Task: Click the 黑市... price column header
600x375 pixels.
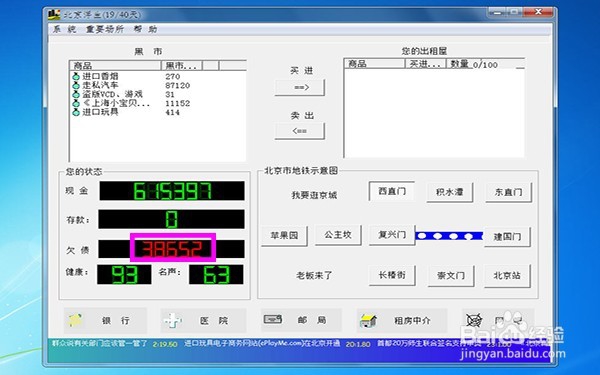Action: pyautogui.click(x=181, y=65)
